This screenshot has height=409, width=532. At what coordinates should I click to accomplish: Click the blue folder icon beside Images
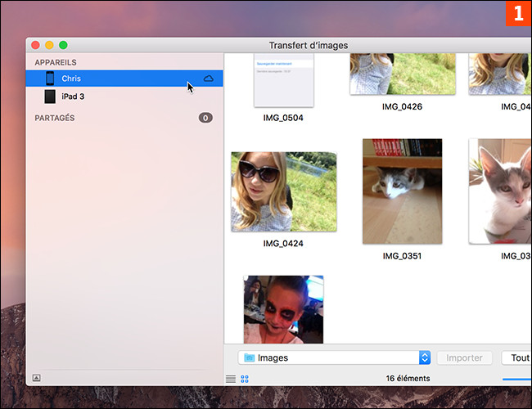coord(249,357)
